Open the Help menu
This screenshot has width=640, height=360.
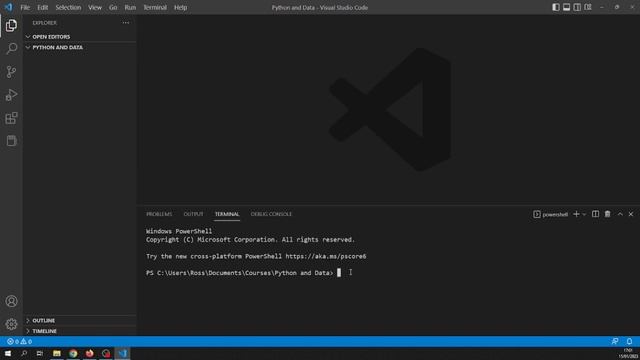point(180,7)
